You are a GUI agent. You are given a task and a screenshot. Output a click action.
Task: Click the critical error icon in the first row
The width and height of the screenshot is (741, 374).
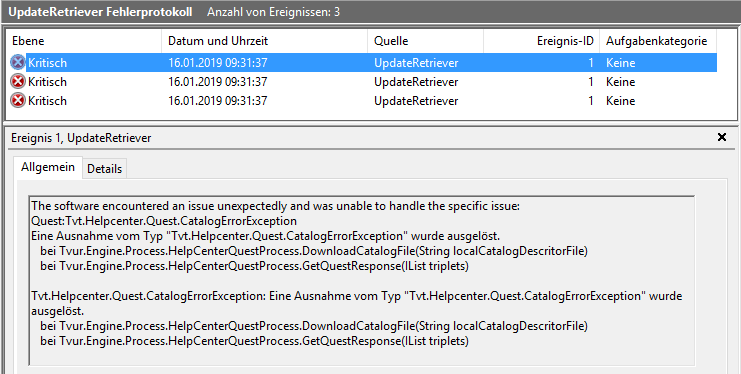17,62
